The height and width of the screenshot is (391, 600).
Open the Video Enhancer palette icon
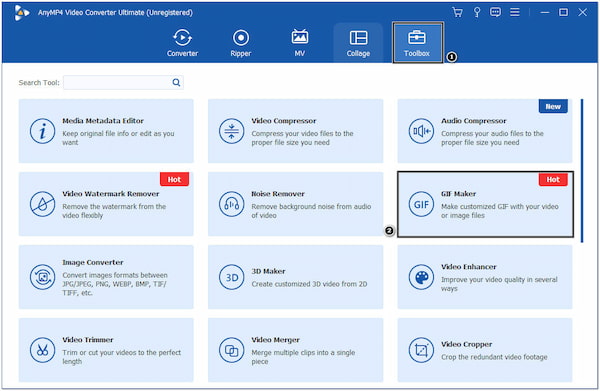click(421, 277)
